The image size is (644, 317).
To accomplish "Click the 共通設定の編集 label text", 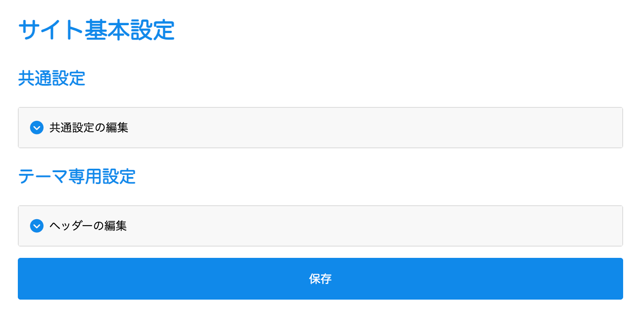I will click(x=89, y=128).
